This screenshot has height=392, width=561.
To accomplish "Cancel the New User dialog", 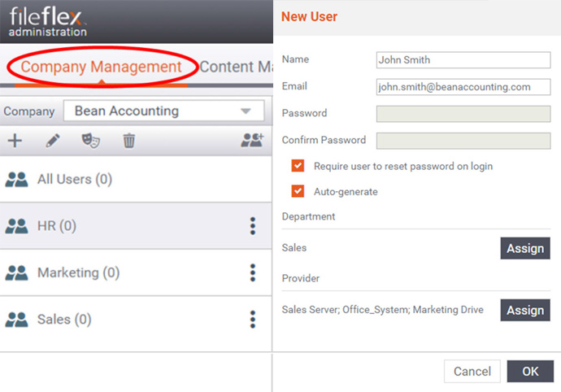I will pyautogui.click(x=472, y=371).
